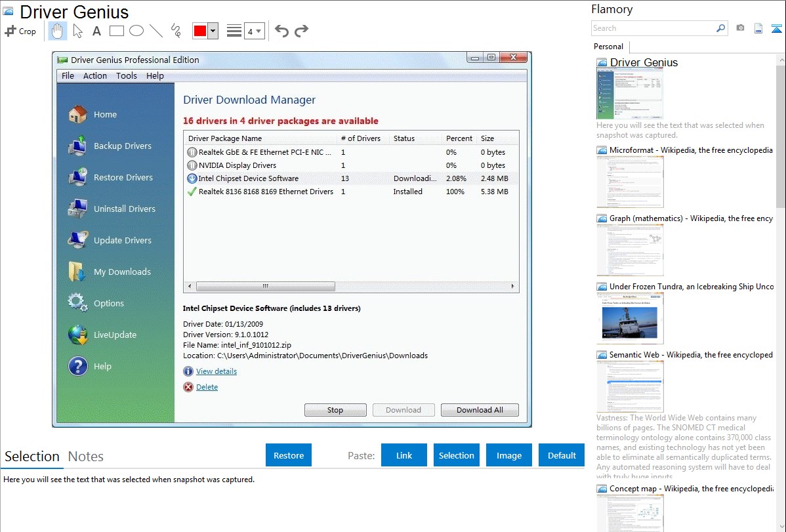Image resolution: width=786 pixels, height=532 pixels.
Task: Undo the last annotation
Action: 281,31
